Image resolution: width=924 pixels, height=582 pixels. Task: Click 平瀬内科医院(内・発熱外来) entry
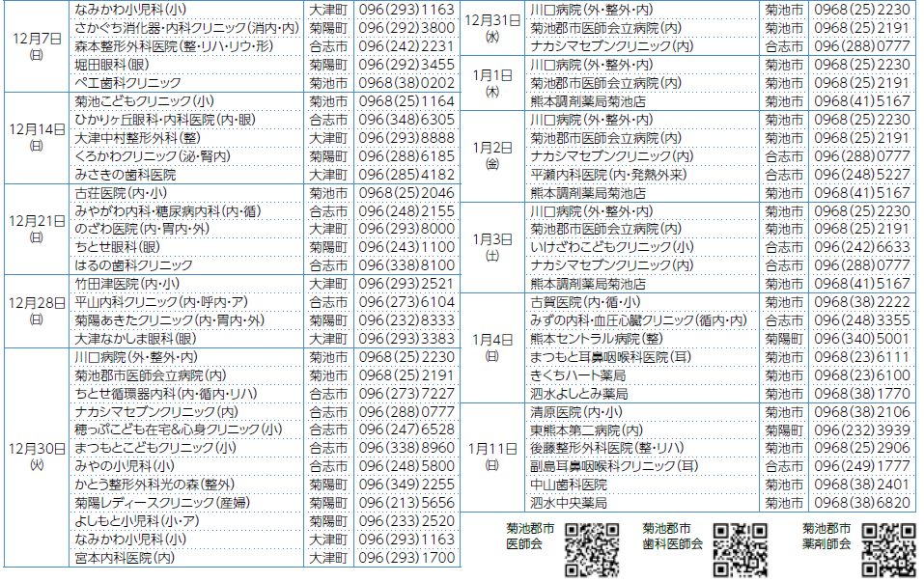[607, 175]
